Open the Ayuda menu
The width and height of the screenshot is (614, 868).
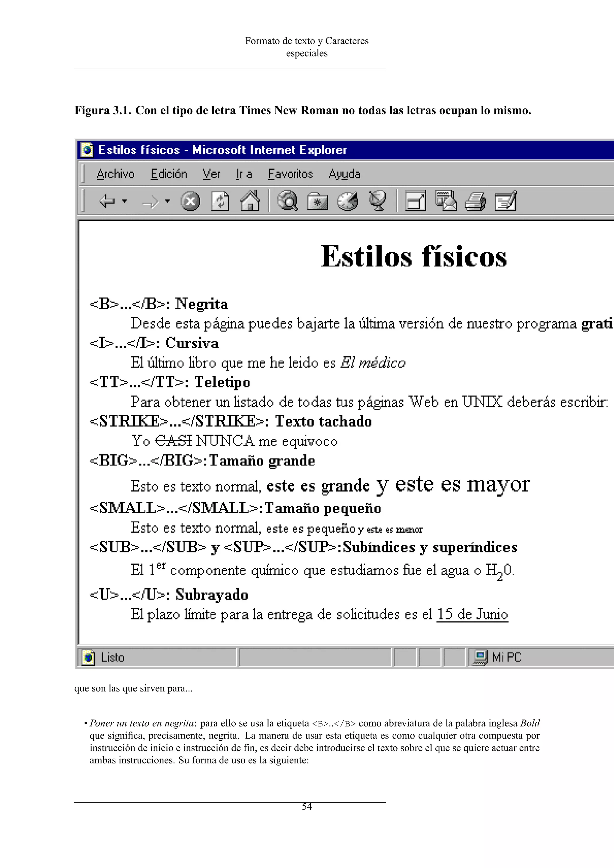[344, 174]
